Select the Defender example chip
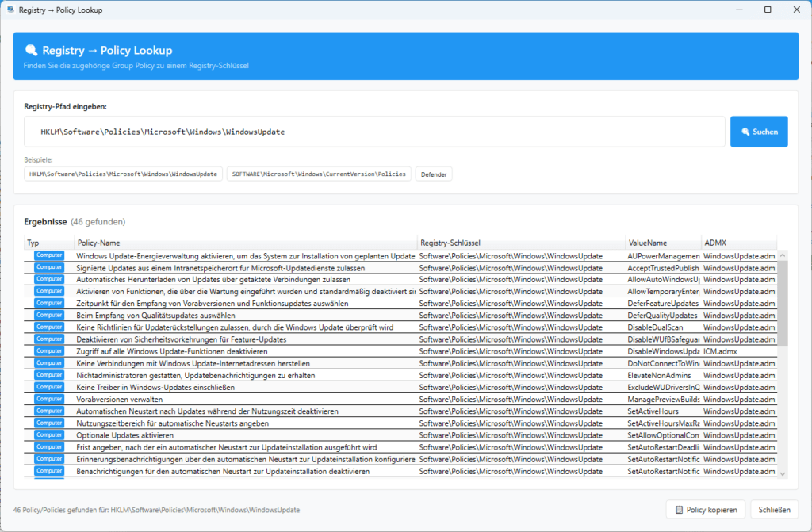Image resolution: width=812 pixels, height=532 pixels. [433, 174]
